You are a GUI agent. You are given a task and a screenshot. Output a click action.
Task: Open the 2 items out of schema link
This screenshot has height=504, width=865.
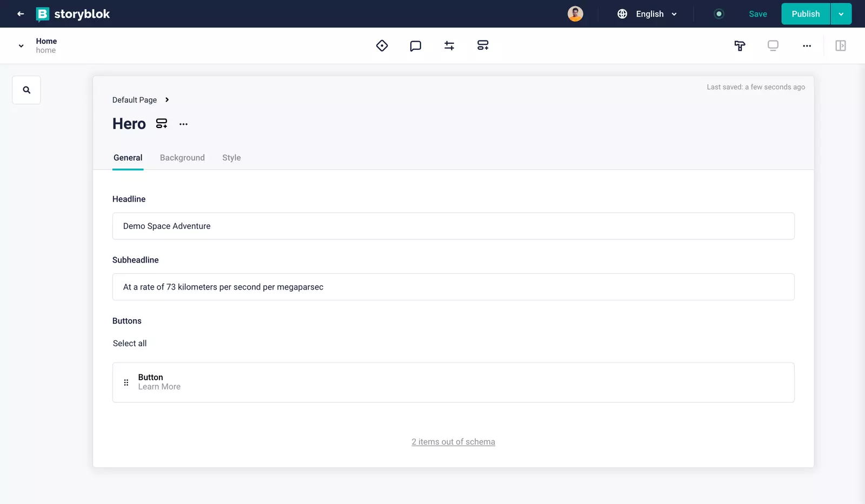click(x=453, y=442)
